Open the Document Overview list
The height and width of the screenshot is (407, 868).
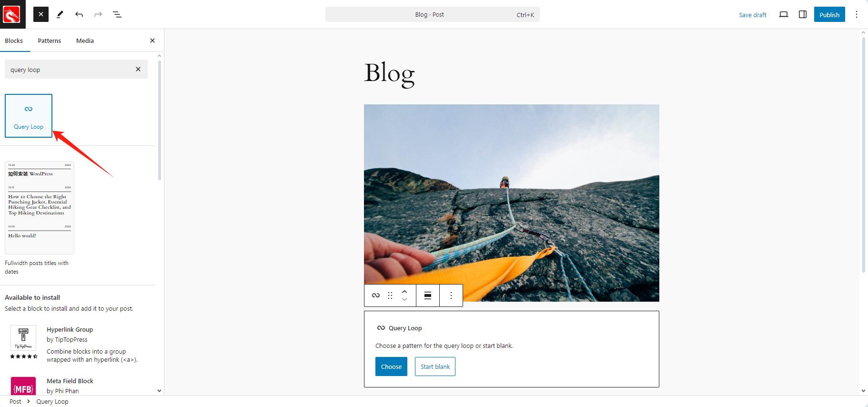coord(117,14)
